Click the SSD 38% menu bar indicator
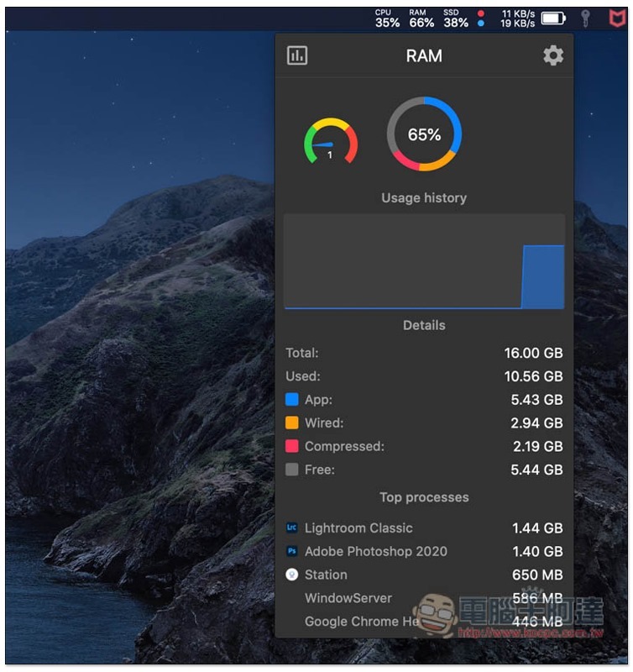Screen dimensions: 633x672 (x=456, y=18)
